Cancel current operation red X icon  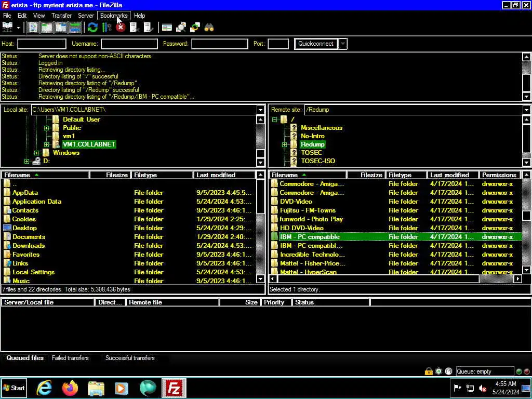tap(121, 28)
